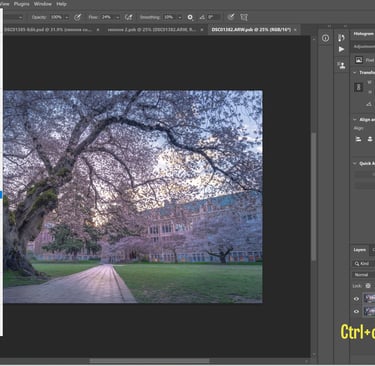Click the Smoothing value field
This screenshot has width=375, height=366.
pyautogui.click(x=169, y=17)
